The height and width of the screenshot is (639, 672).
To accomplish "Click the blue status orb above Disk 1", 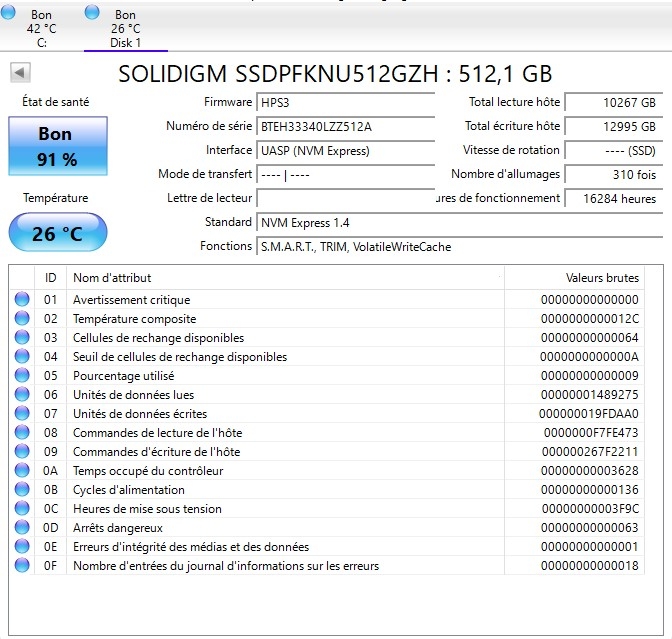I will 92,12.
